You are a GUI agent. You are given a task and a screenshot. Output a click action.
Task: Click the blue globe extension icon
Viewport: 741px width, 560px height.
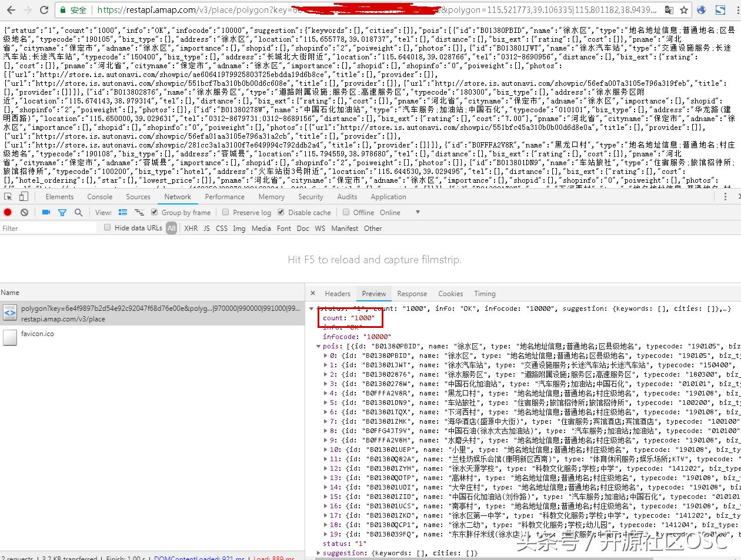(702, 10)
